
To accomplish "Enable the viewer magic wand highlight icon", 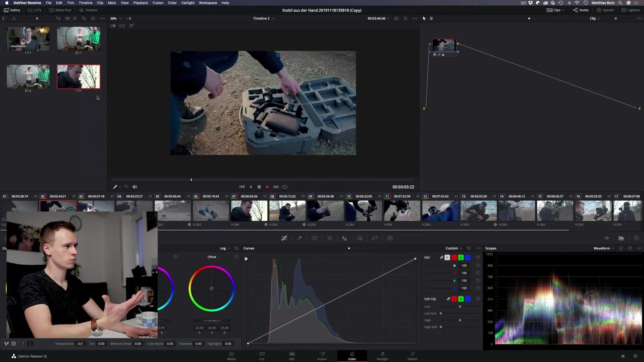I will 131,26.
